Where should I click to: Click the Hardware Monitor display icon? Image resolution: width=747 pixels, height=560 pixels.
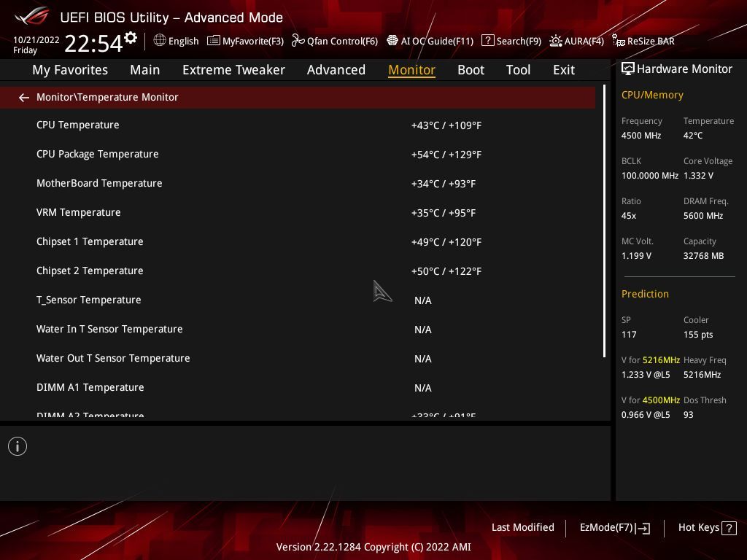(x=628, y=69)
